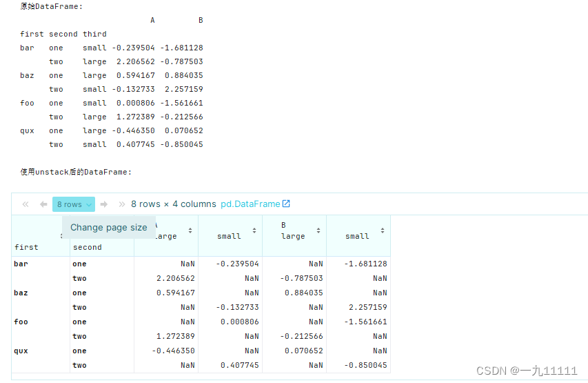This screenshot has width=588, height=383.
Task: Select table cell 1.272389 in table
Action: click(x=176, y=336)
